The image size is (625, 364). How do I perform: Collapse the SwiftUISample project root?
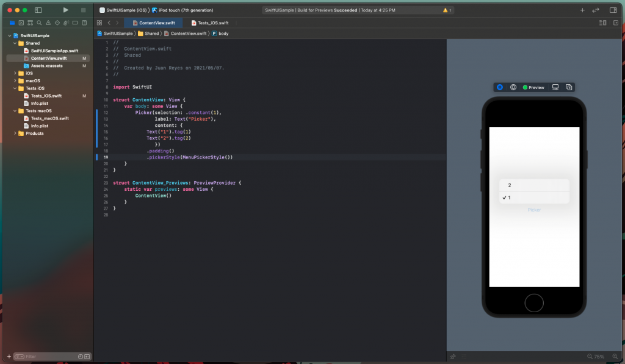10,35
